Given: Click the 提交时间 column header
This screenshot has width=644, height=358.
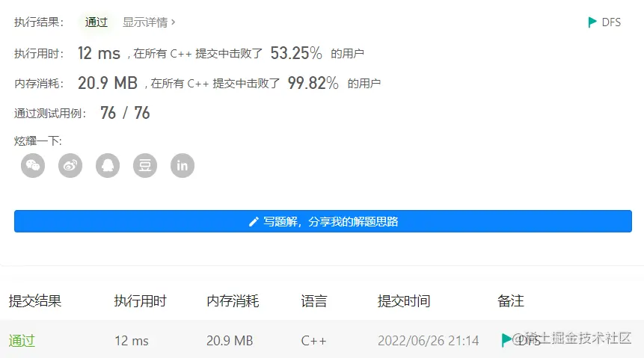Looking at the screenshot, I should click(404, 301).
